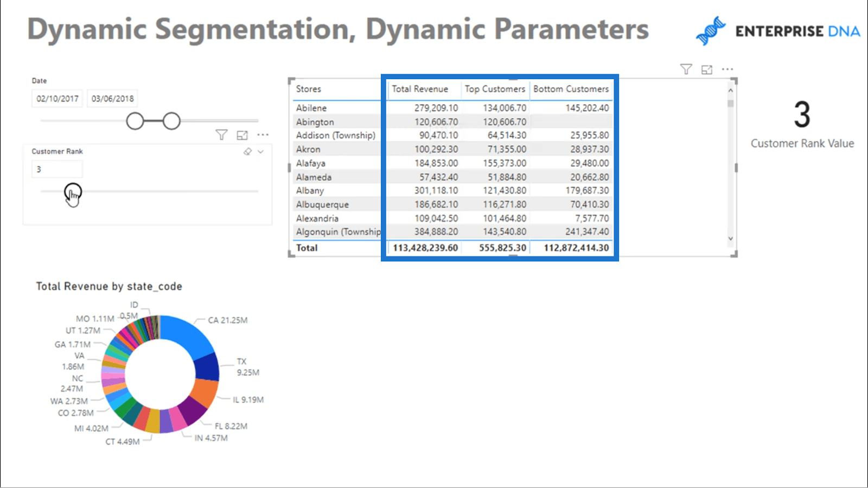This screenshot has height=488, width=868.
Task: Click Bottom Customers total 112,872,414.30
Action: coord(576,248)
